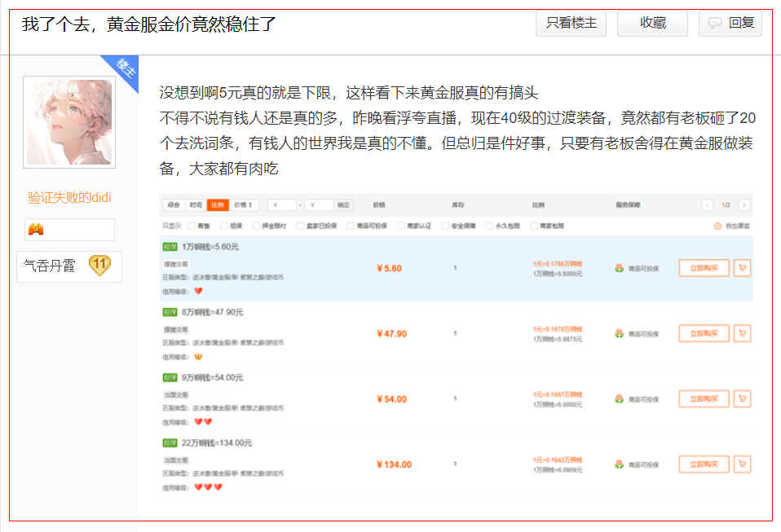This screenshot has width=781, height=532.
Task: Click the poster's orange badge icon under username
Action: coord(36,230)
